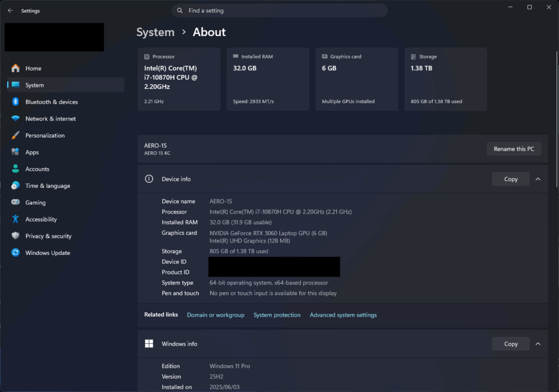Go to Network & internet settings

(66, 118)
